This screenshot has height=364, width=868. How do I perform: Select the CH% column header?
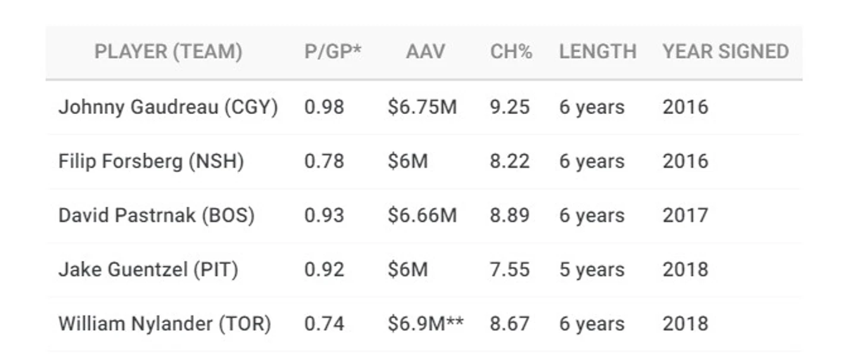point(511,52)
